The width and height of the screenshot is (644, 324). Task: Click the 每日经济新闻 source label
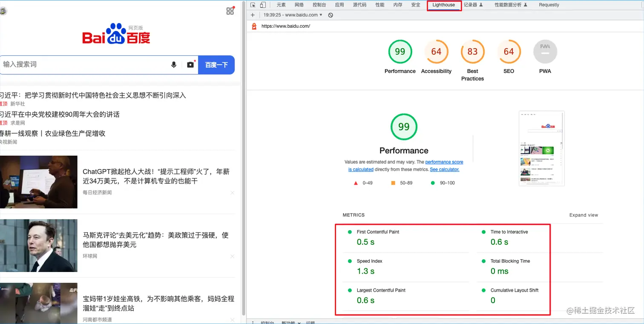[97, 193]
